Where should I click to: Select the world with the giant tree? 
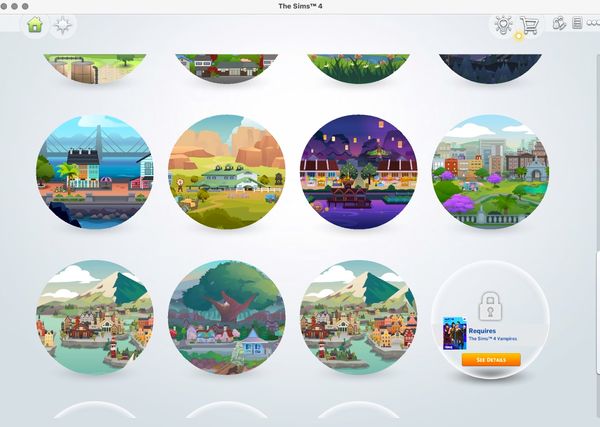click(227, 317)
